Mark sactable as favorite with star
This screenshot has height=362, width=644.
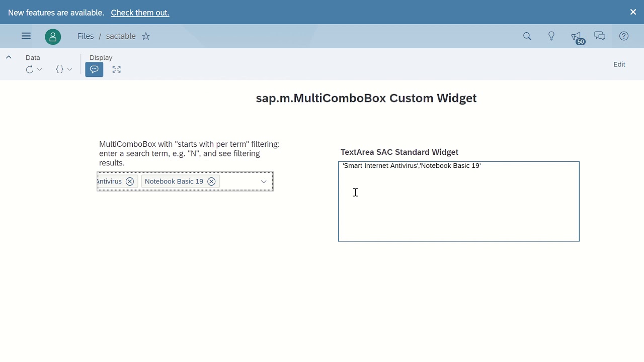(x=146, y=36)
